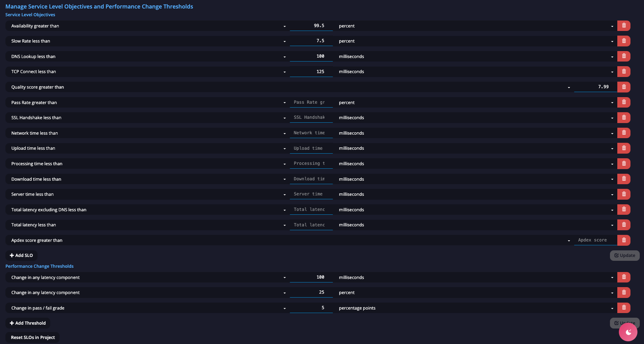The width and height of the screenshot is (644, 344).
Task: Edit the latency change threshold value 25
Action: (x=311, y=292)
